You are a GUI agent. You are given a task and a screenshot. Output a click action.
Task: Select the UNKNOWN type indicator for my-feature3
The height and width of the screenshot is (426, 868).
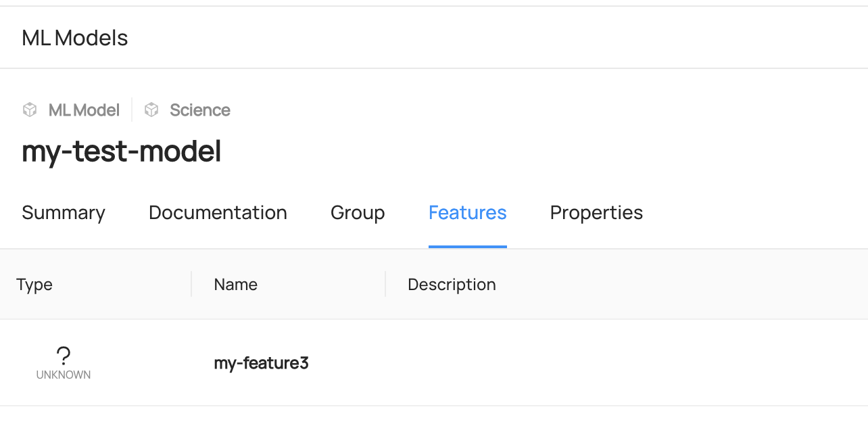pos(63,363)
